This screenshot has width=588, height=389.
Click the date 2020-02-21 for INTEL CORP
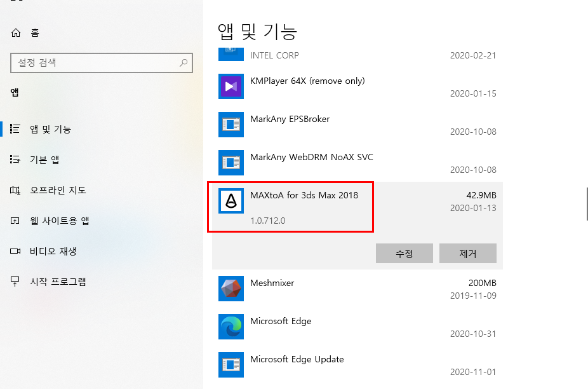[x=473, y=55]
